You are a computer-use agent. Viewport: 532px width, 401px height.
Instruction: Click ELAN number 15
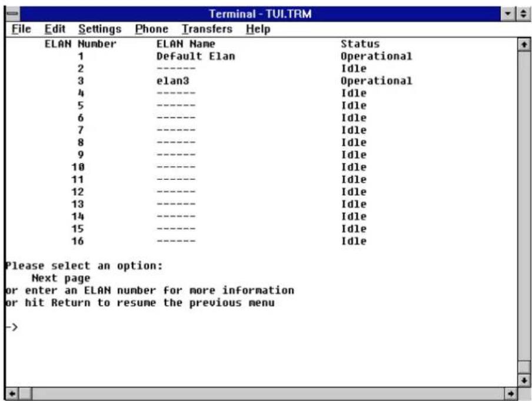[x=78, y=229]
